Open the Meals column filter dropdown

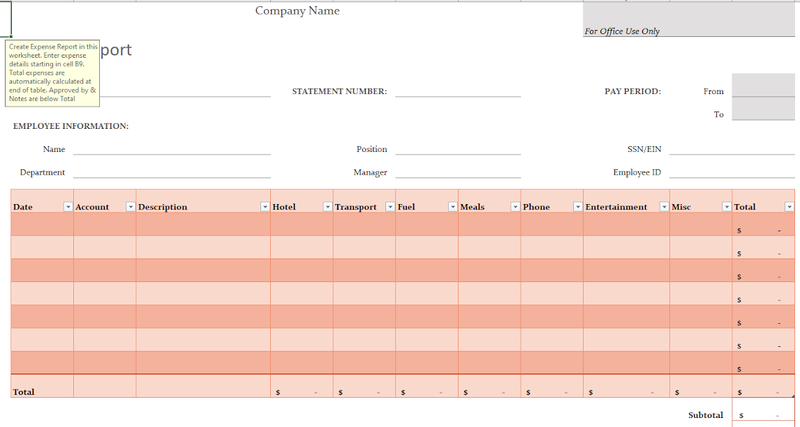click(515, 207)
